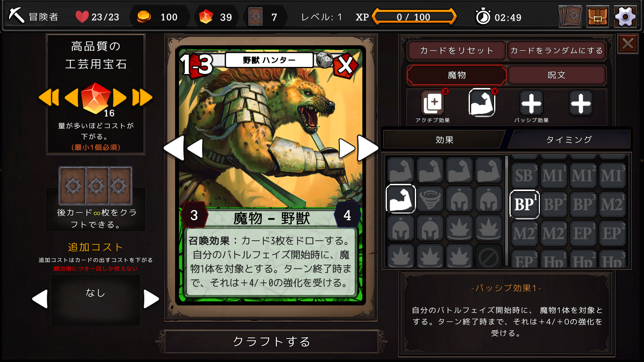Select the SB3 timing option
Image resolution: width=644 pixels, height=362 pixels.
[525, 175]
